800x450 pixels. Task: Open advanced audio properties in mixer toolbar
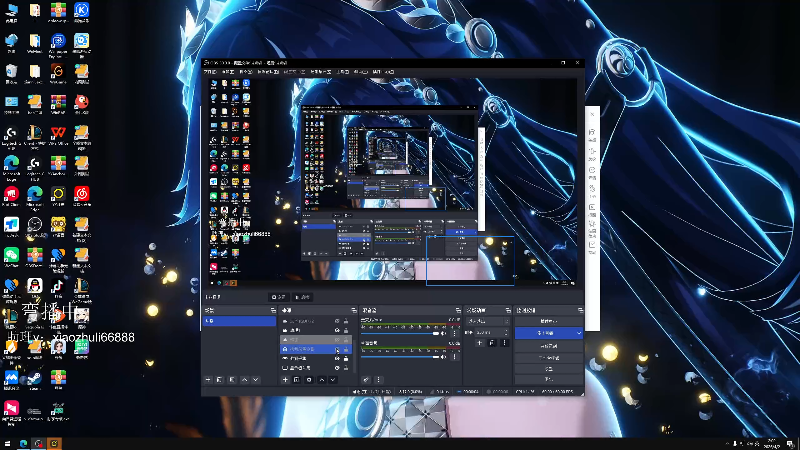(x=366, y=380)
